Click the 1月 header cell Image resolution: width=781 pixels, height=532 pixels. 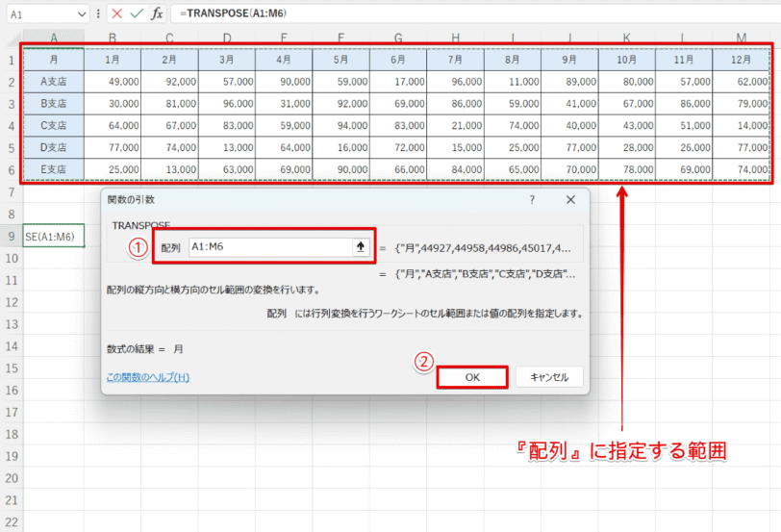(113, 60)
